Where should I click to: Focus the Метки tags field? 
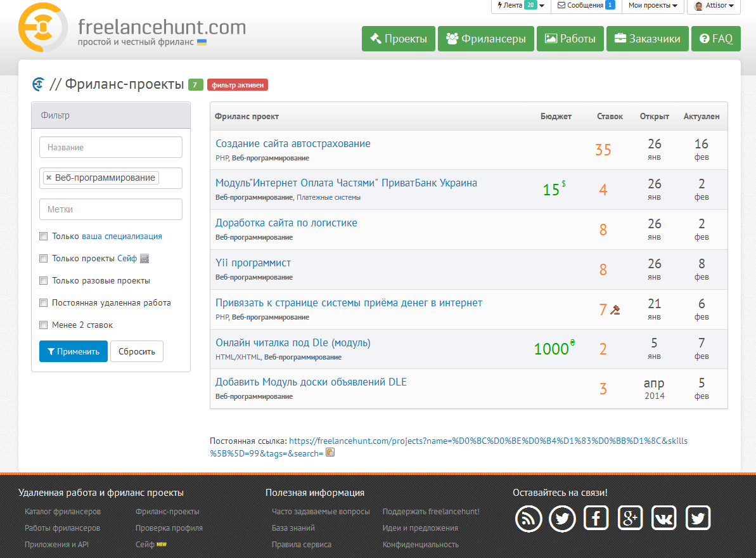click(x=111, y=209)
